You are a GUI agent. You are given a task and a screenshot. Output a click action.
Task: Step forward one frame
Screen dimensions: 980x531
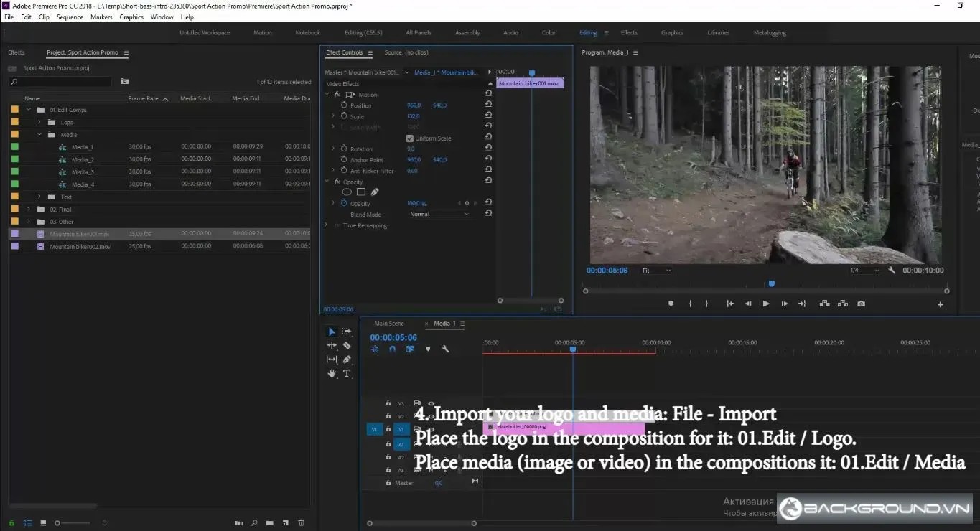tap(784, 304)
